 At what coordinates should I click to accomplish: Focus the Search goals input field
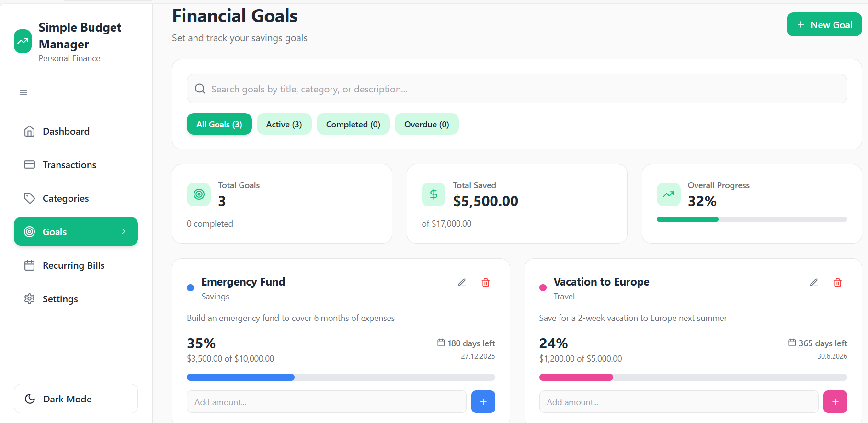(517, 89)
